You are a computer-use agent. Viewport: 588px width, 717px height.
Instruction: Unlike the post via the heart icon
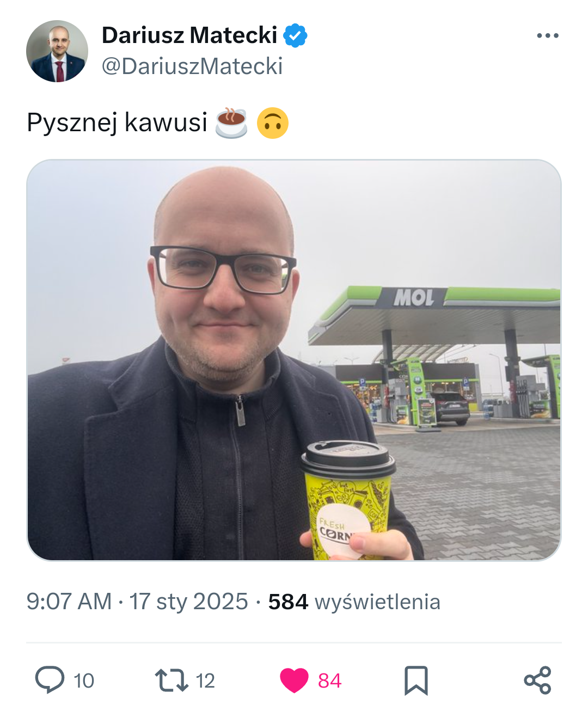[x=294, y=681]
